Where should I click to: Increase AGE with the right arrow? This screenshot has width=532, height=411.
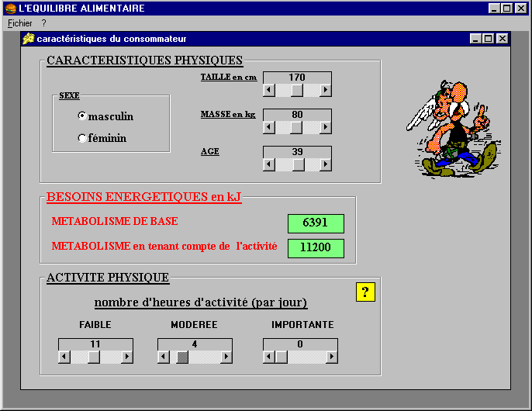tap(326, 164)
